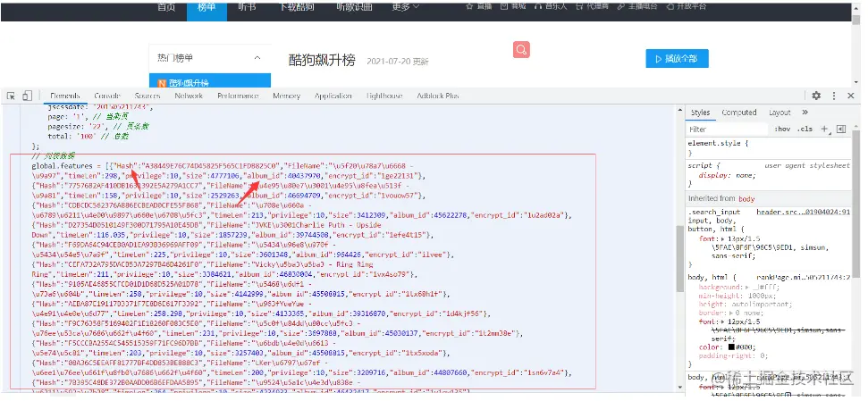Click the orange N icon beside 酷狗飙升榜
868x401 pixels.
tap(162, 84)
